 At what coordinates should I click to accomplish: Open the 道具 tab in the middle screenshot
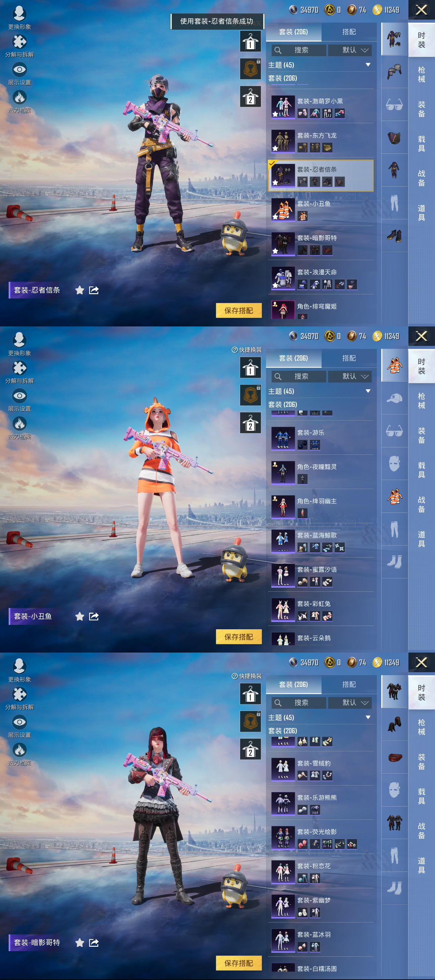point(422,539)
